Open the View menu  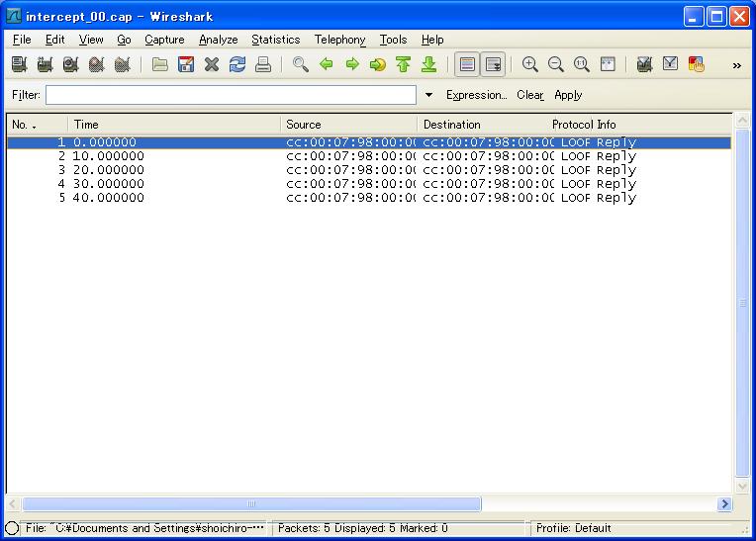pos(91,40)
